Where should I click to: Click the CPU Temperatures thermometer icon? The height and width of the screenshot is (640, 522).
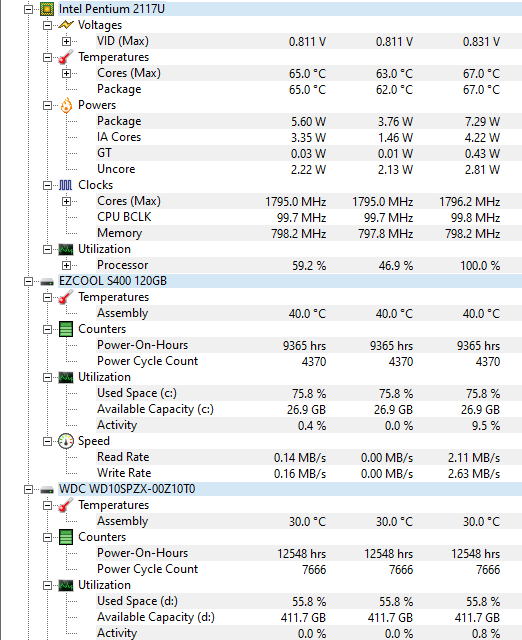point(66,57)
